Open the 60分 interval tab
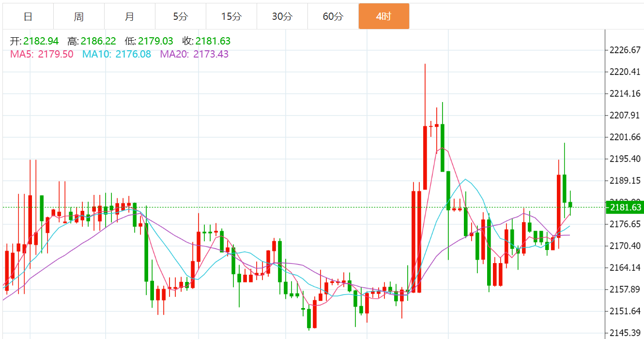The height and width of the screenshot is (339, 644). point(333,16)
